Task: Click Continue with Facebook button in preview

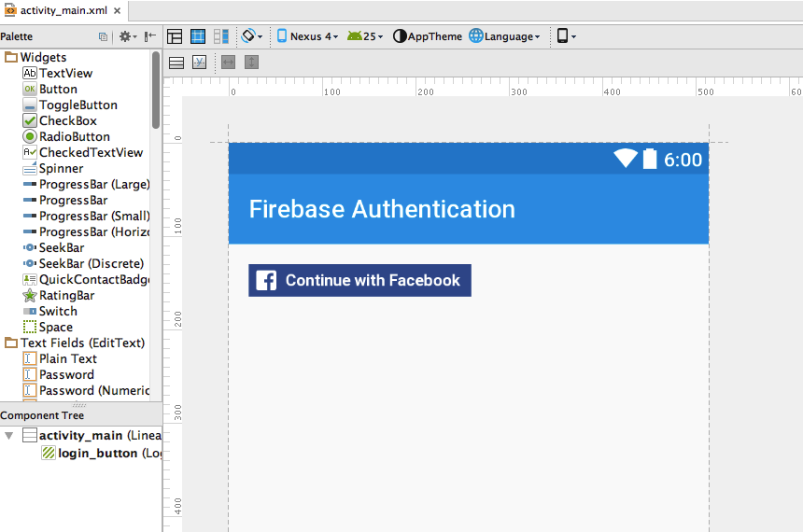Action: tap(359, 280)
